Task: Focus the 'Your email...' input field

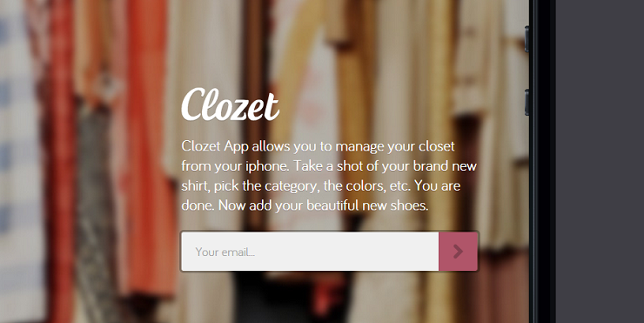Action: (310, 252)
